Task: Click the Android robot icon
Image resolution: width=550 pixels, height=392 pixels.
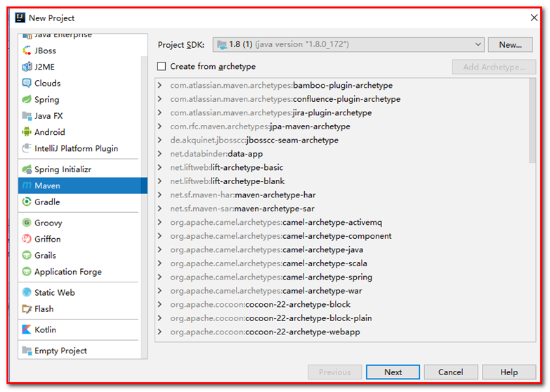Action: [x=27, y=132]
